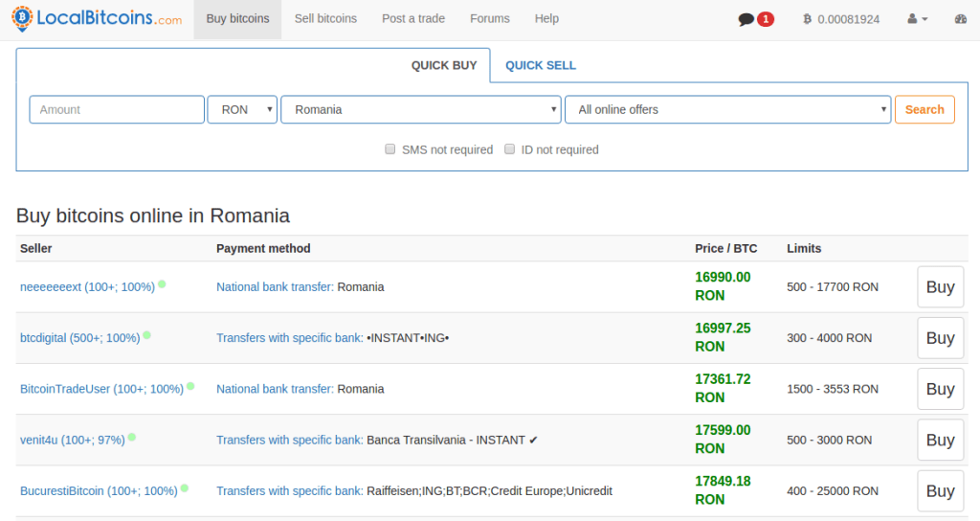
Task: Expand the All online offers dropdown
Action: (x=727, y=109)
